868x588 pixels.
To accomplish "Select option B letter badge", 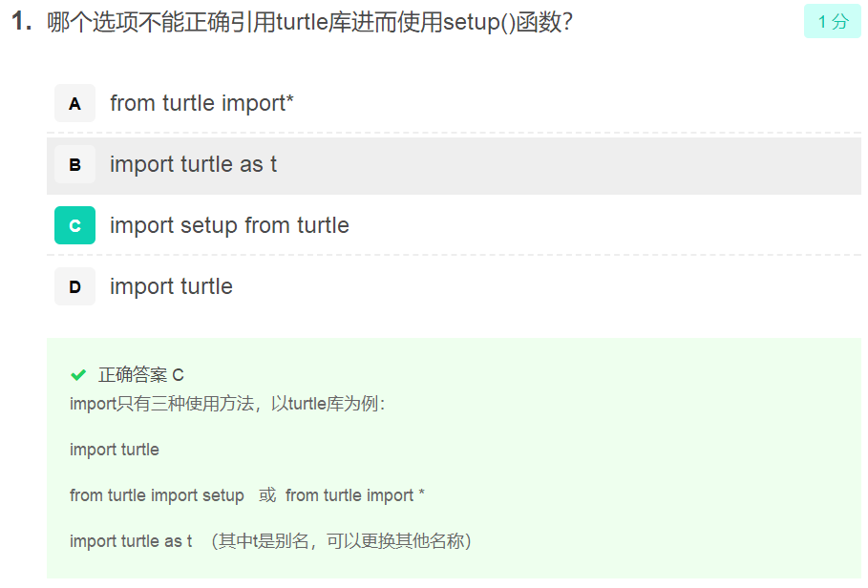I will click(74, 165).
